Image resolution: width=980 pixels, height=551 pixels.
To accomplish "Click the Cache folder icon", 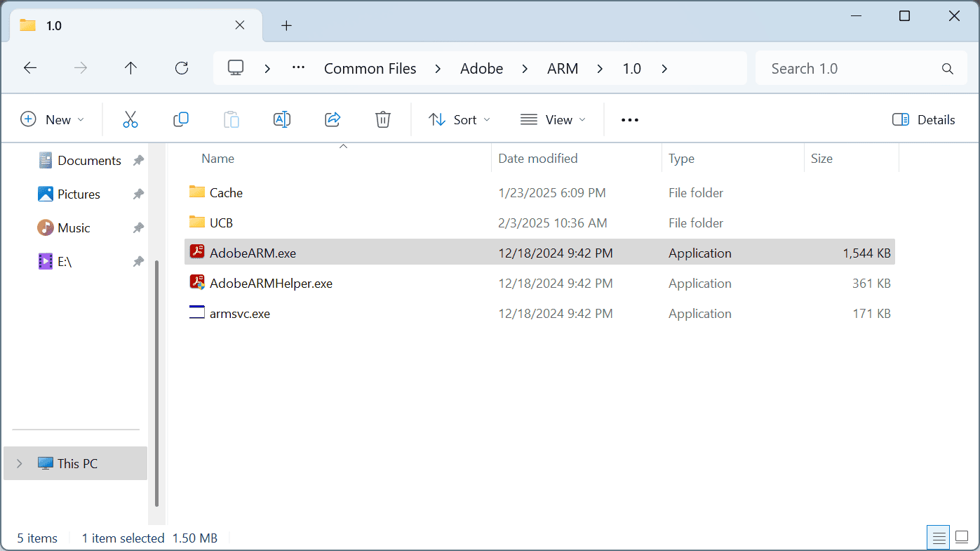I will pos(197,192).
